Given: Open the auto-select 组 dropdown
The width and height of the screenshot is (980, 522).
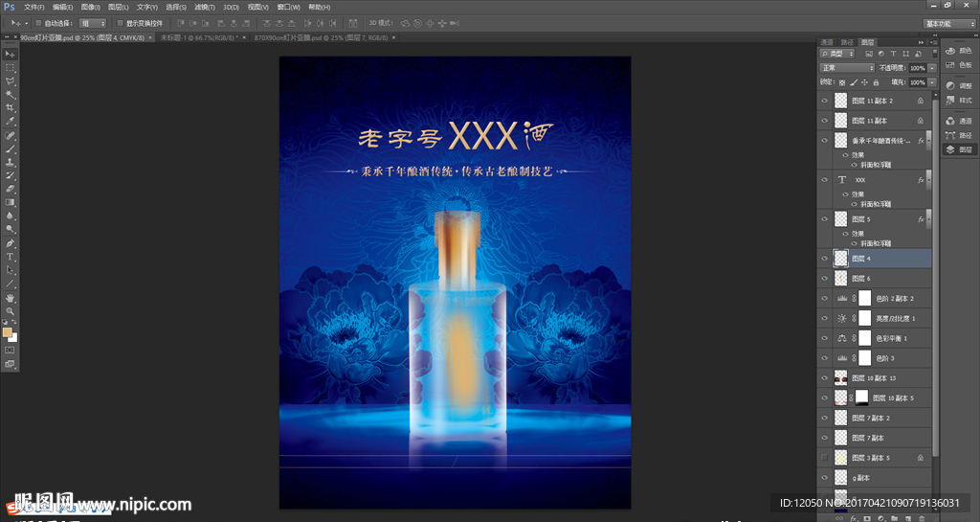Looking at the screenshot, I should pos(93,23).
